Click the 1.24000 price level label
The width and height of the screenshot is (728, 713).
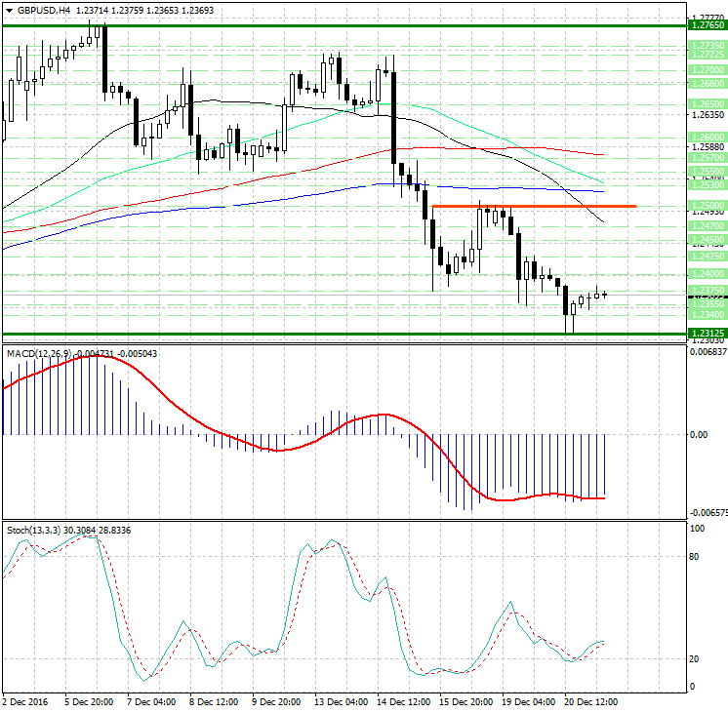(707, 274)
